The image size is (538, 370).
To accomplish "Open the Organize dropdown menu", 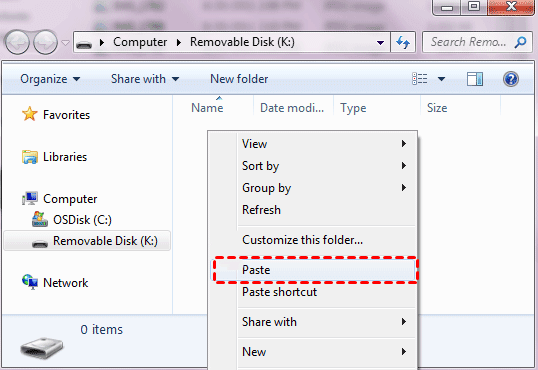I will (x=50, y=79).
